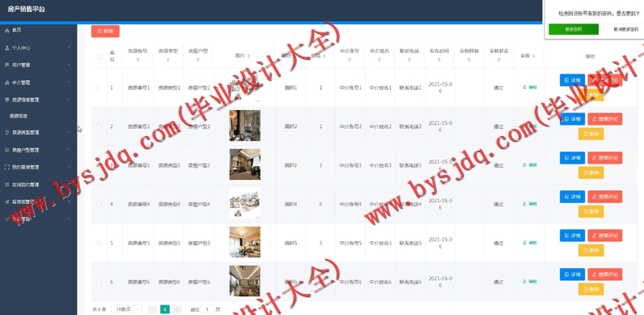The height and width of the screenshot is (315, 644).
Task: Expand the 中介管理 menu chevron
Action: click(69, 83)
